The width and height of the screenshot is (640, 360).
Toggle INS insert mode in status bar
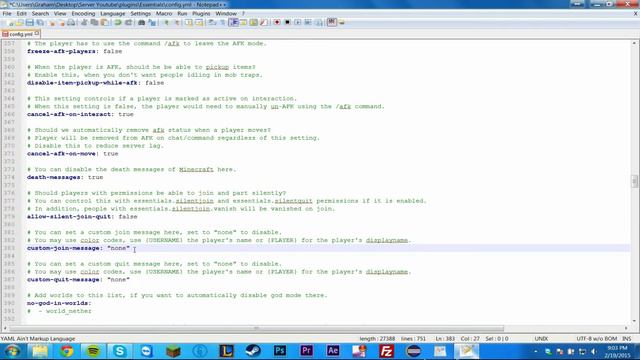click(627, 338)
